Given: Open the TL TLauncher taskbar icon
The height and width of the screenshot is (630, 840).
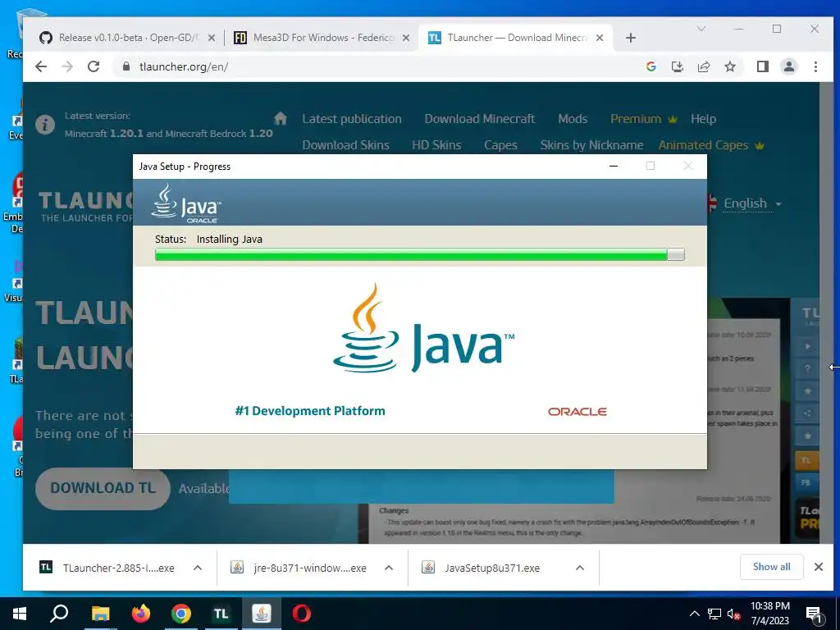Looking at the screenshot, I should [x=221, y=614].
